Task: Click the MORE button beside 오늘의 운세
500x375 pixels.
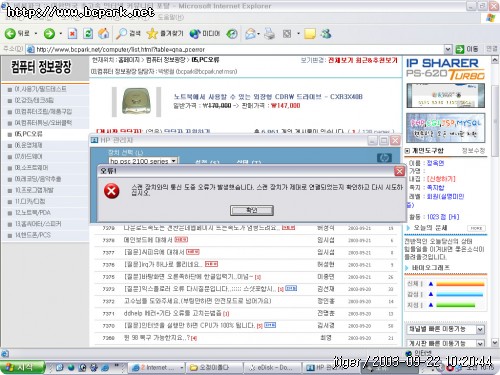Action: [x=476, y=228]
